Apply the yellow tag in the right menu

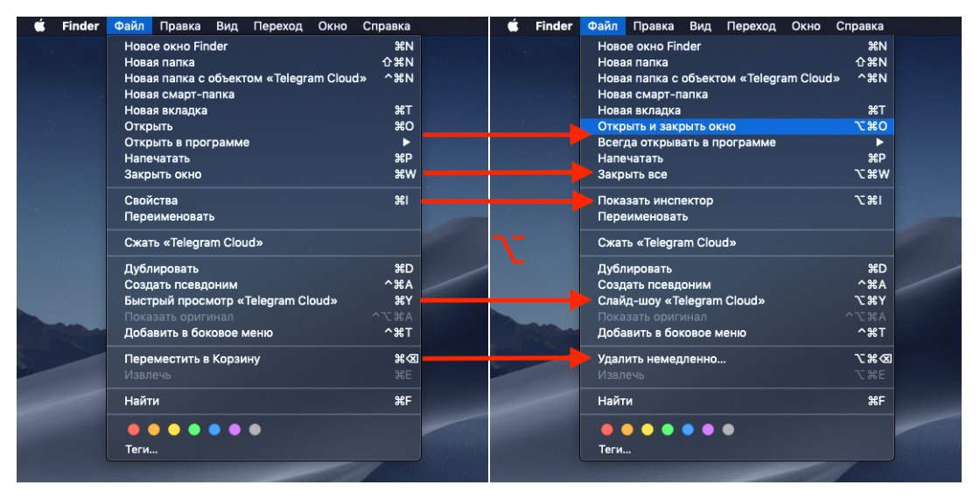coord(647,430)
